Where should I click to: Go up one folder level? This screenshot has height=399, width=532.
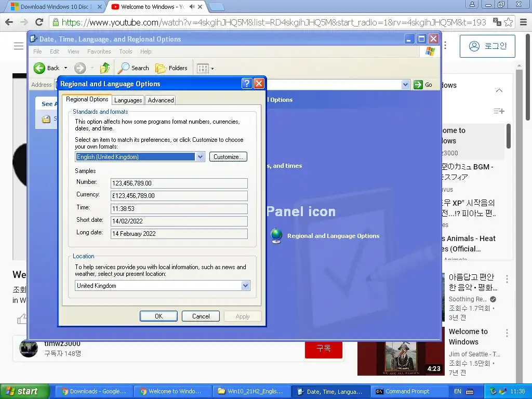click(105, 68)
